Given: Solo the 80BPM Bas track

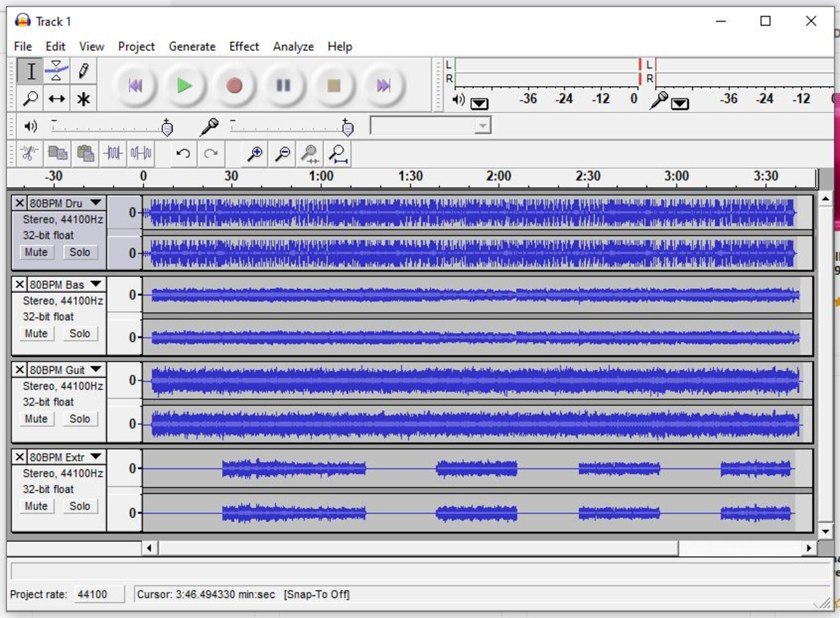Looking at the screenshot, I should (x=80, y=334).
